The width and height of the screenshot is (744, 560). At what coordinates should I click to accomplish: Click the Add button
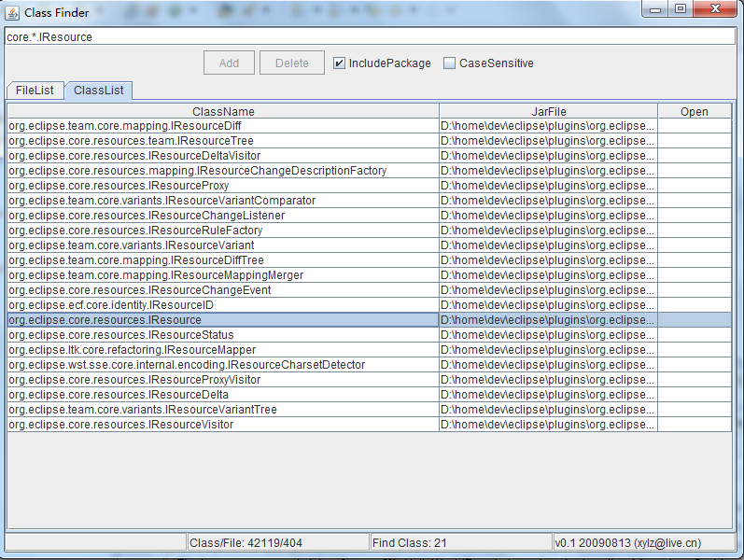[230, 63]
